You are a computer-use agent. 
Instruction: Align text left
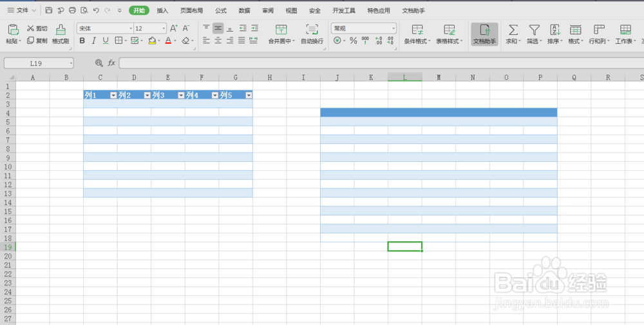pos(206,41)
